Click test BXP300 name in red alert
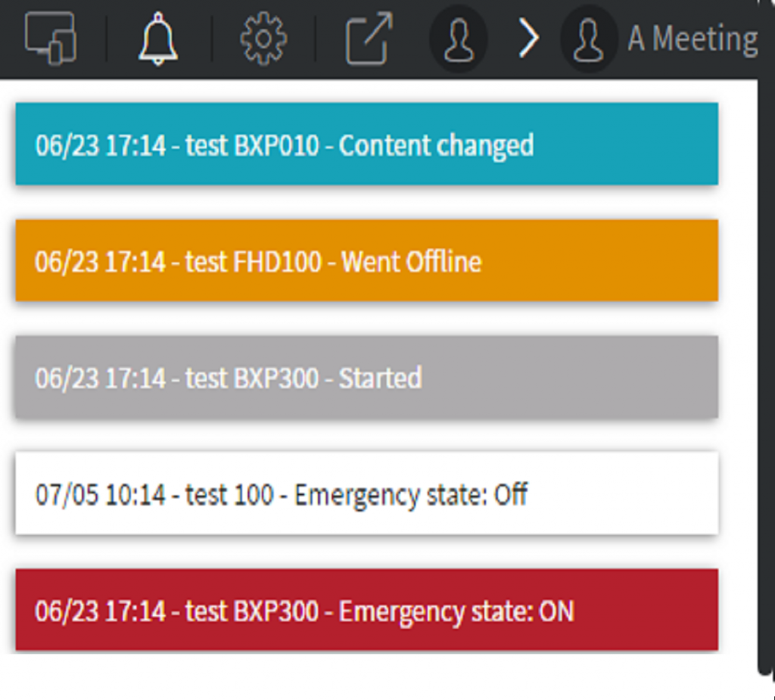 click(x=252, y=611)
